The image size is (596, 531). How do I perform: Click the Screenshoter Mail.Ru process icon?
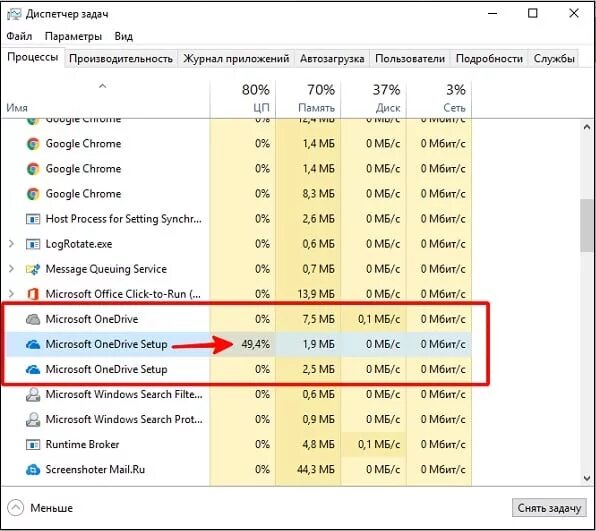click(33, 470)
